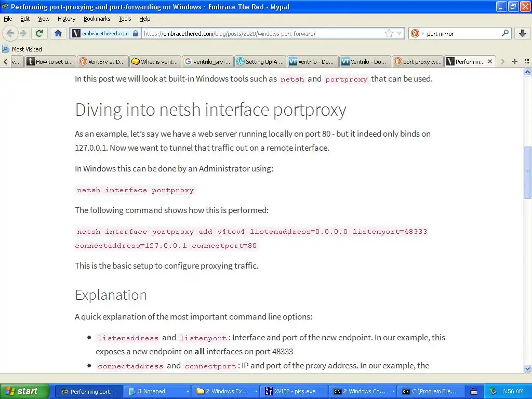
Task: Click the 'Diving into netsh interface portproxy' heading
Action: (211, 110)
